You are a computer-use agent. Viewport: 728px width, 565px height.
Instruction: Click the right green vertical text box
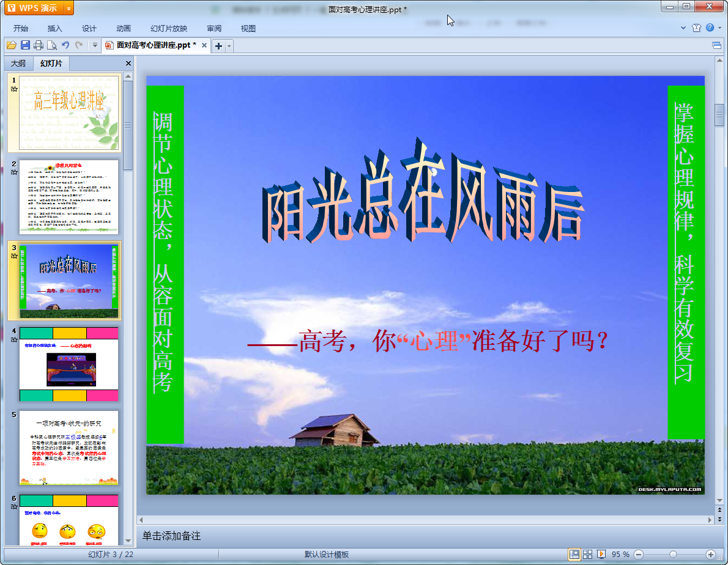click(x=686, y=262)
